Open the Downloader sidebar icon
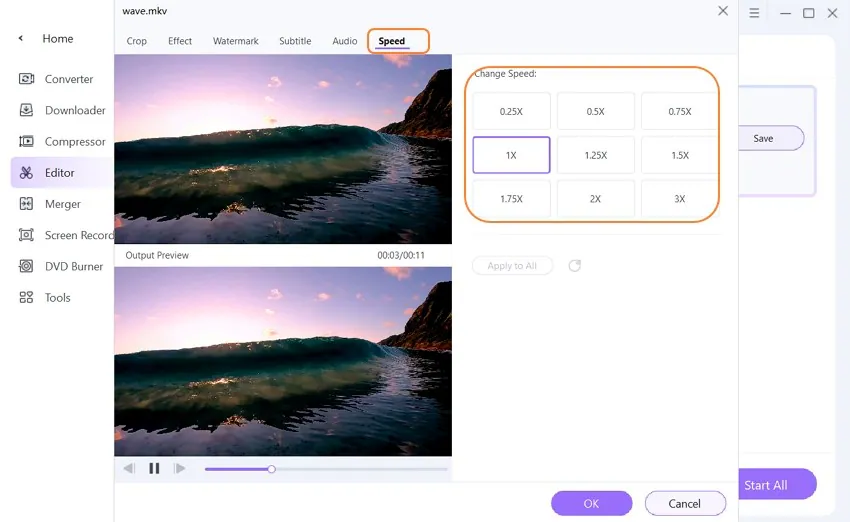This screenshot has width=850, height=522. (26, 110)
